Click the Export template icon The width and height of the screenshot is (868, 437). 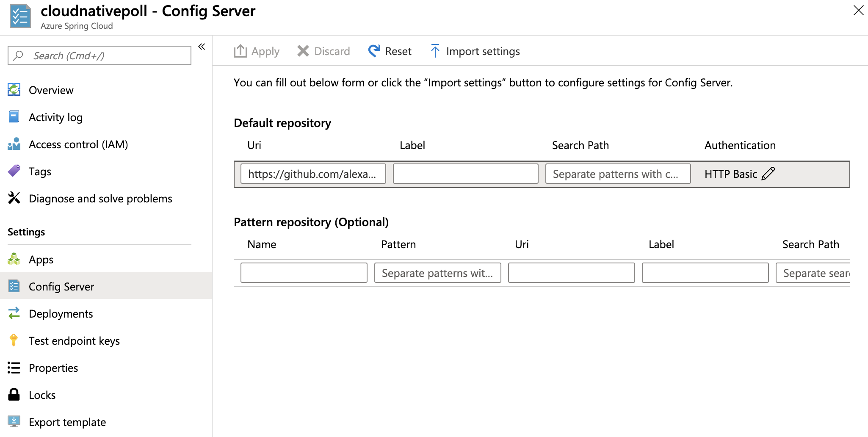14,422
